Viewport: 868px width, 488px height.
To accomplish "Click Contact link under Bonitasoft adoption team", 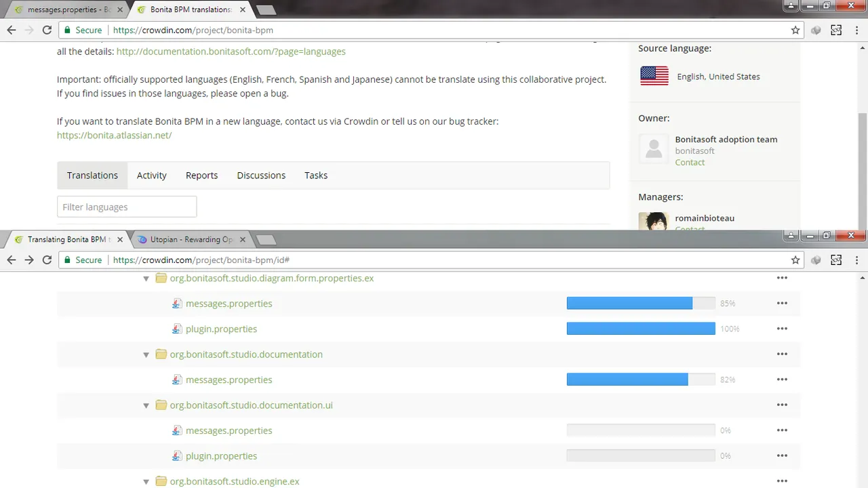I will click(x=690, y=162).
